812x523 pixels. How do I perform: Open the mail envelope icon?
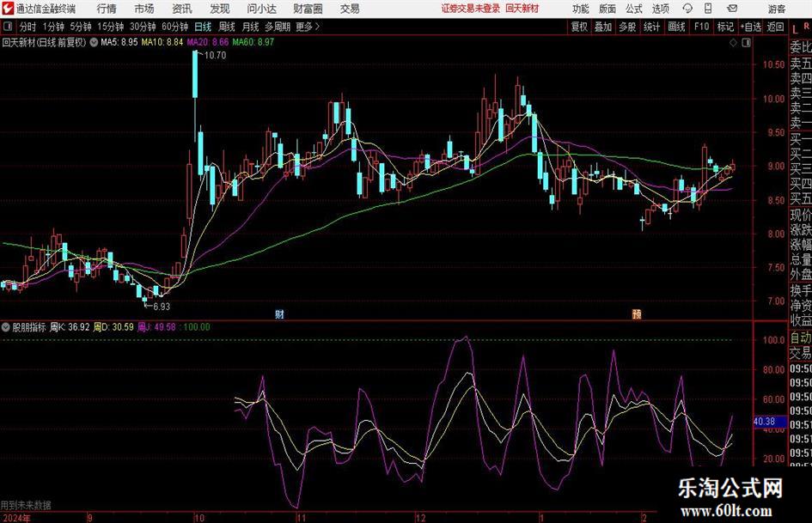coord(732,9)
